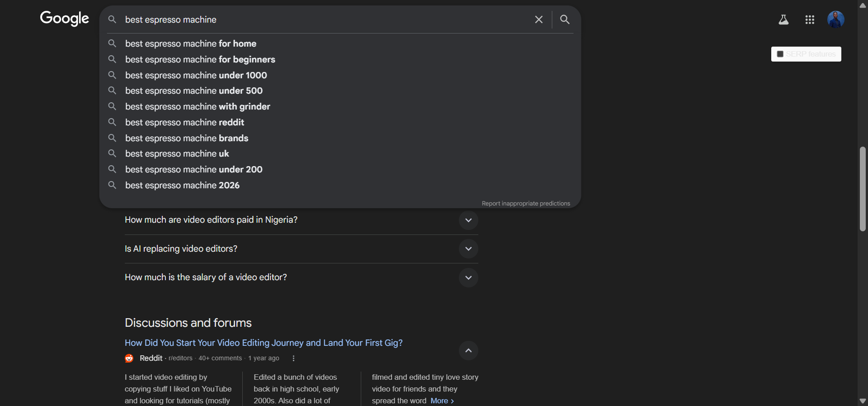This screenshot has height=406, width=868.
Task: Click the r/editors subreddit text
Action: [x=180, y=358]
